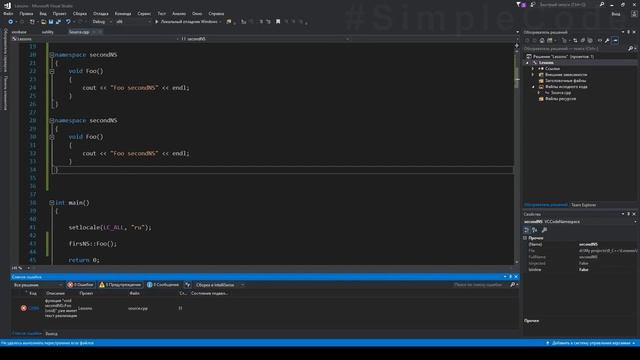This screenshot has height=360, width=640.
Task: Click Properties panel Categorized icon
Action: (x=527, y=230)
